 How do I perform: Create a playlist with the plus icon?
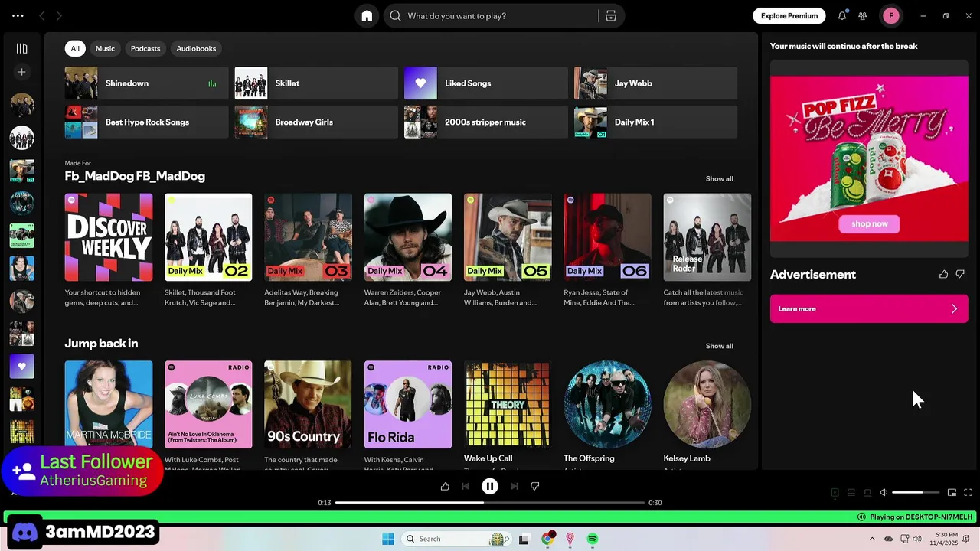[x=21, y=72]
